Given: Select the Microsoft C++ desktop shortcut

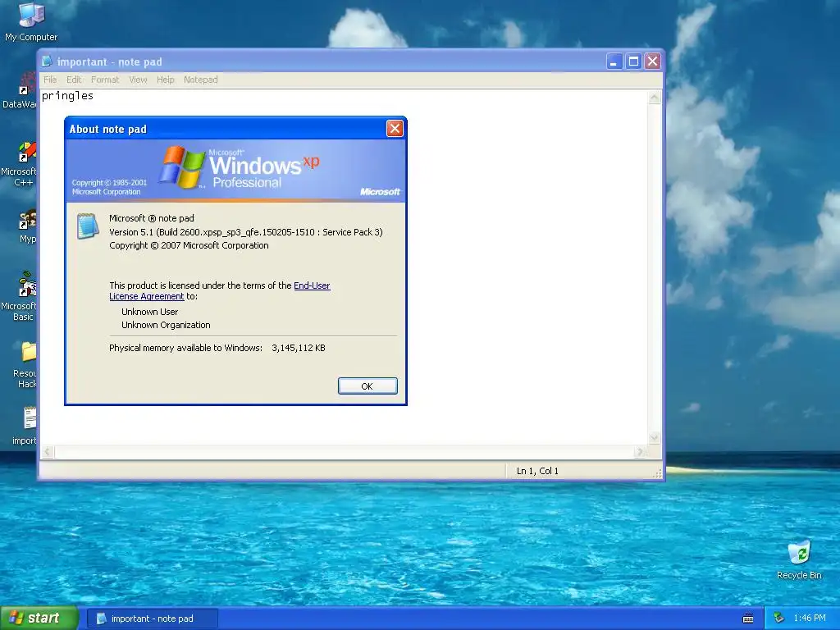Looking at the screenshot, I should [20, 164].
